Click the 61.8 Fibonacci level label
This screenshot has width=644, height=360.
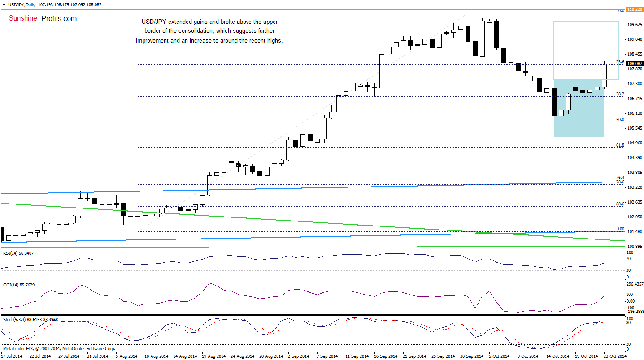[x=620, y=145]
